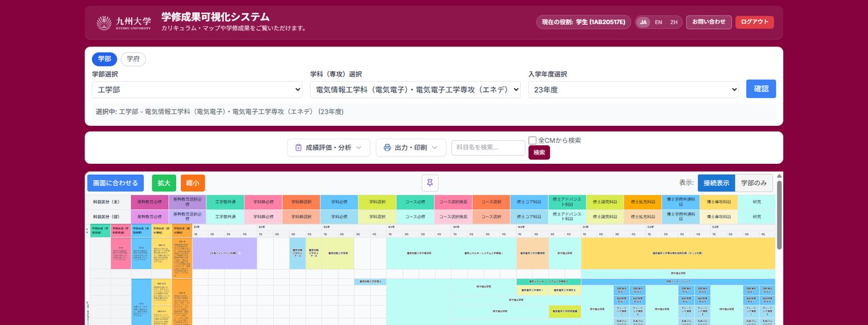
Task: Click the 電気電子工学分野実習 orange course block
Action: [x=533, y=253]
